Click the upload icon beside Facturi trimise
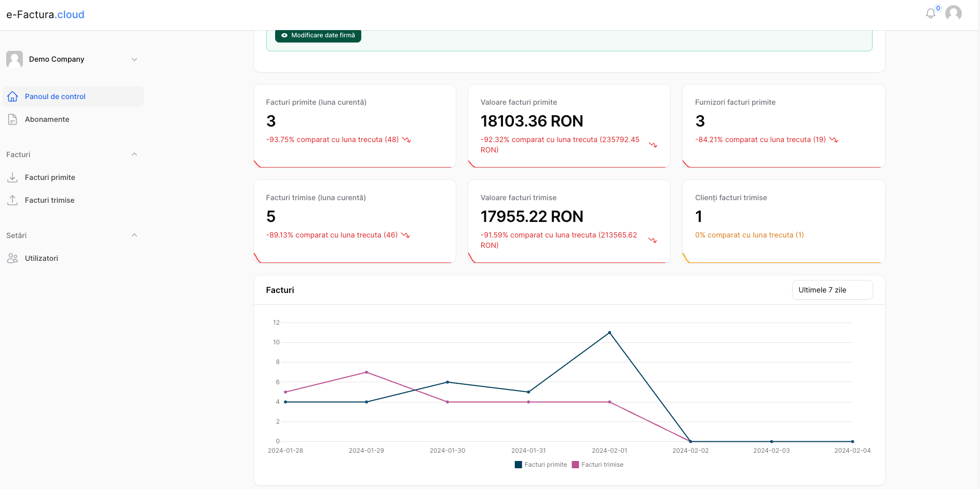 [12, 200]
